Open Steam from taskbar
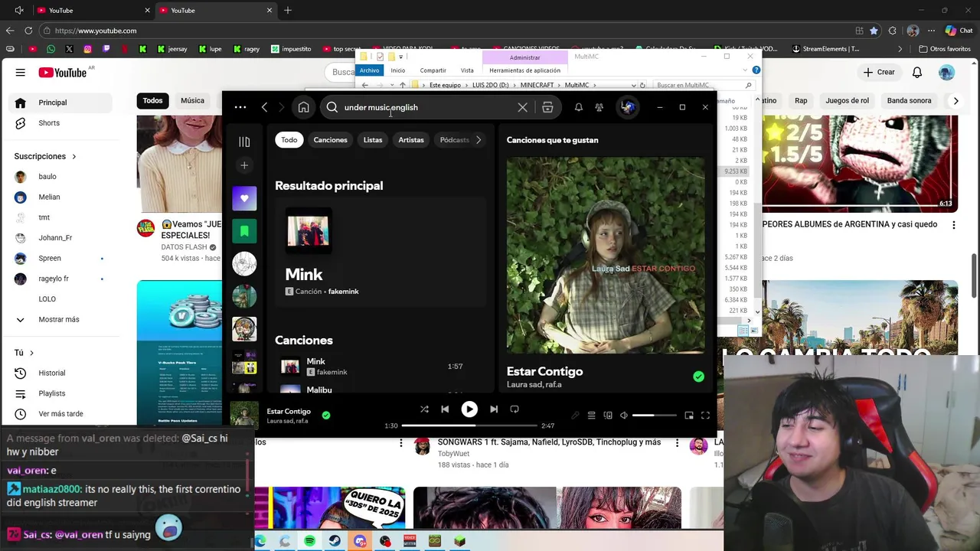This screenshot has width=980, height=551. [335, 541]
